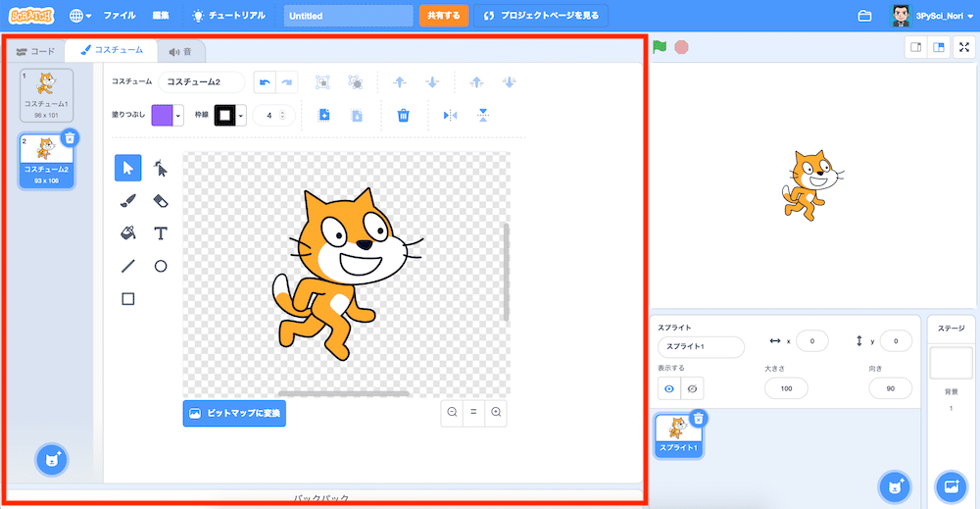Select the Brush tool
The width and height of the screenshot is (980, 509).
click(128, 201)
